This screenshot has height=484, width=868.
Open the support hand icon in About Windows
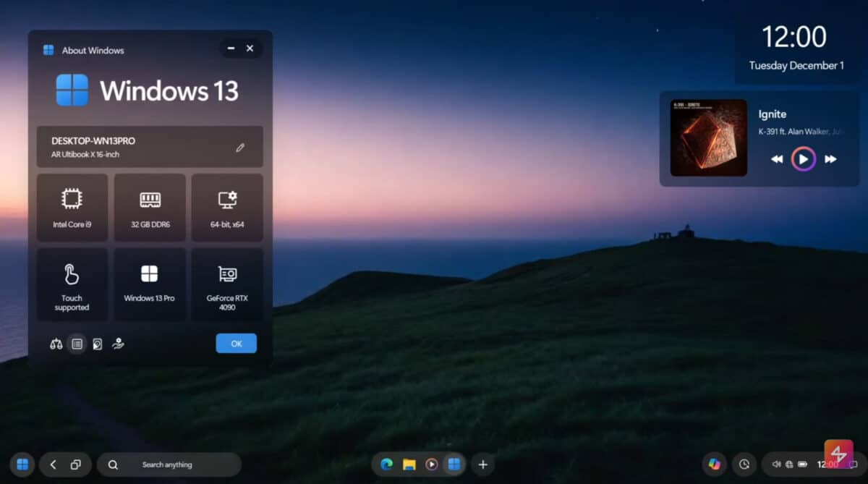[118, 344]
